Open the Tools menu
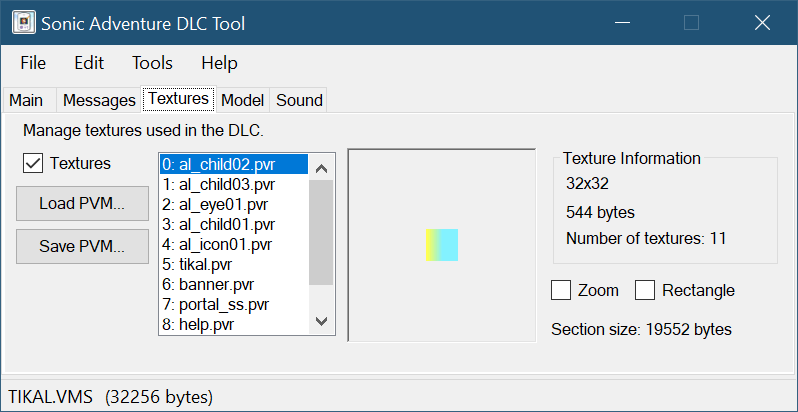This screenshot has width=798, height=412. 152,63
